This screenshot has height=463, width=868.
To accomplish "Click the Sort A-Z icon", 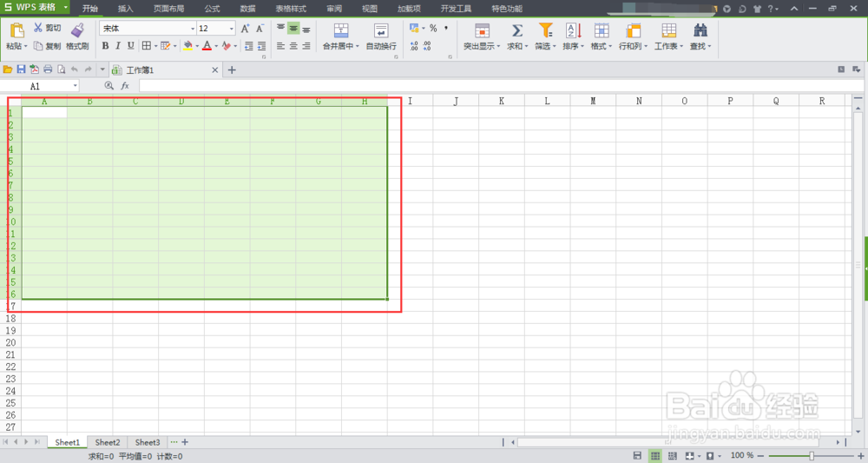I will point(574,30).
